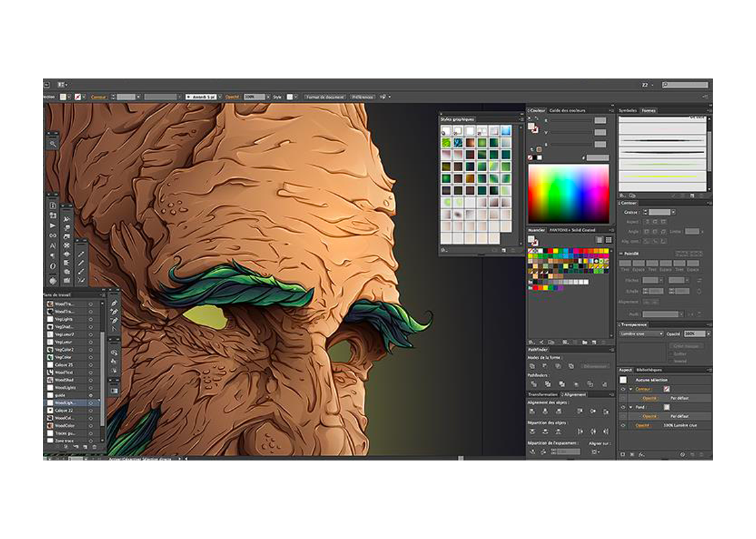Align objects to horizontal right
This screenshot has height=539, width=756.
point(559,411)
